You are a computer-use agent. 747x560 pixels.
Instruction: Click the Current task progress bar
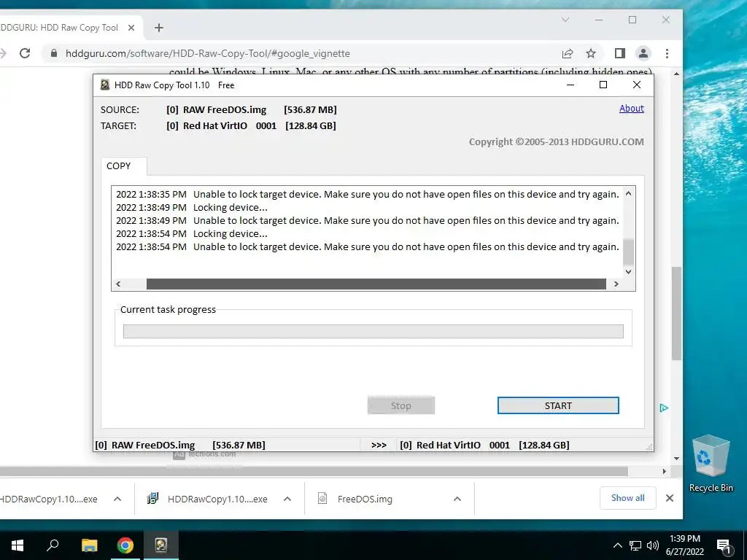(373, 332)
